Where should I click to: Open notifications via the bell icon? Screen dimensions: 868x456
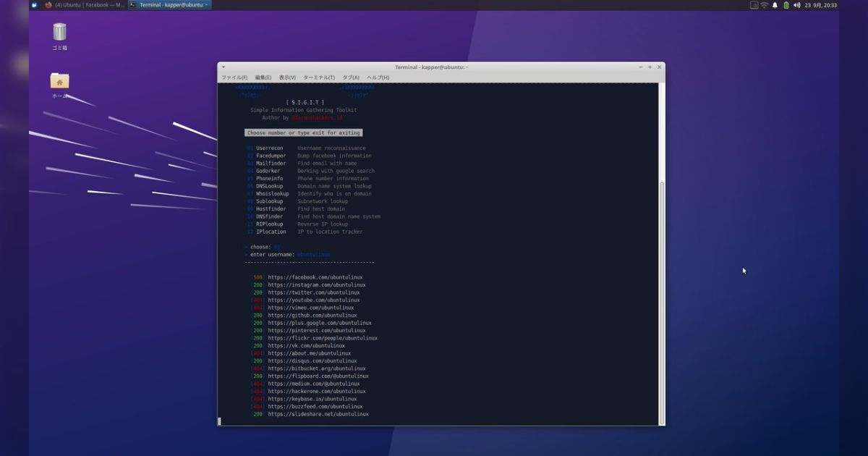(x=775, y=4)
